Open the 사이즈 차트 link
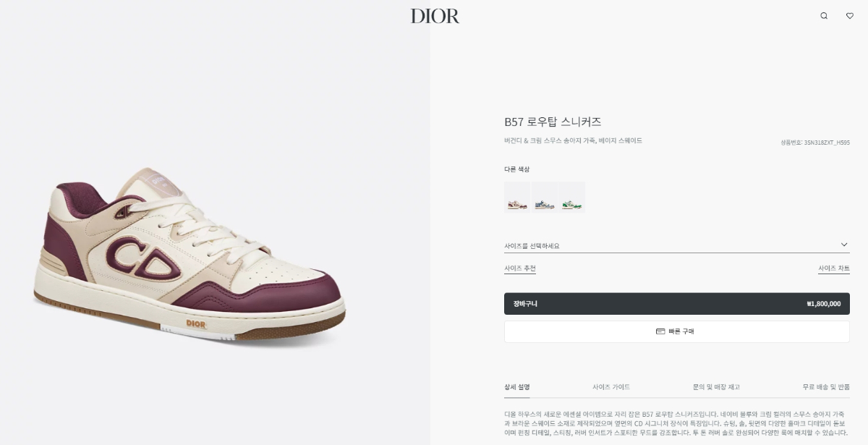 tap(834, 268)
